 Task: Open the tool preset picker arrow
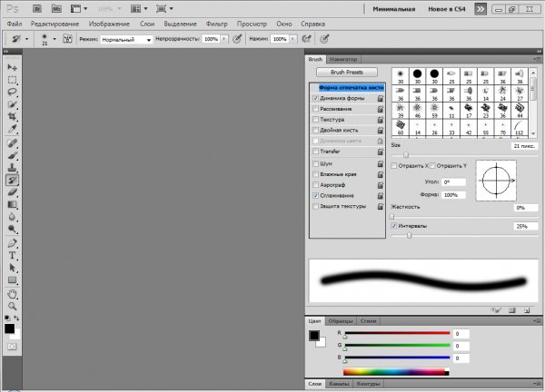[x=26, y=39]
